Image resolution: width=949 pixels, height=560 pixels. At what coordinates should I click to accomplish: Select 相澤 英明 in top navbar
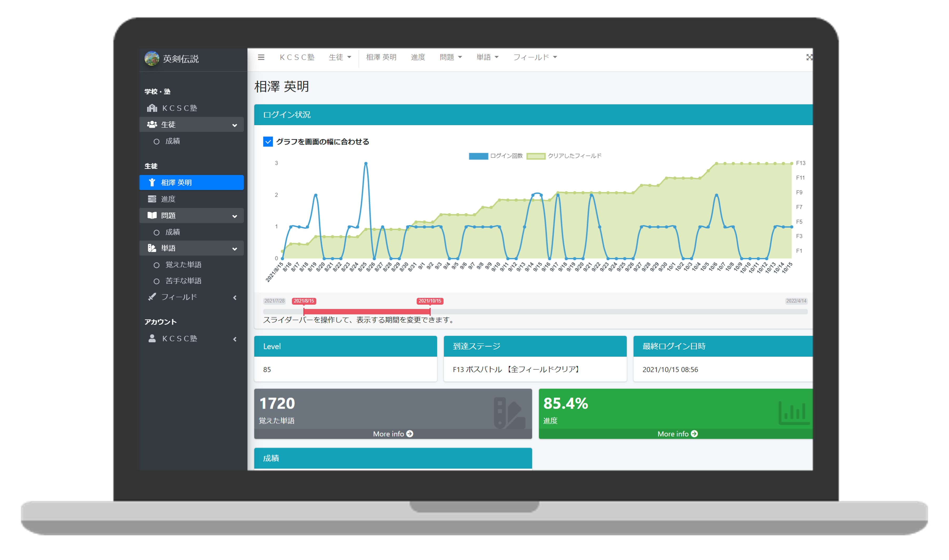(381, 57)
